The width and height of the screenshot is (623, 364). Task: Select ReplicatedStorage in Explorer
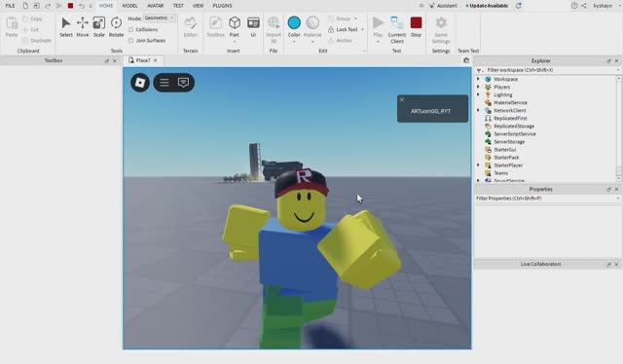(x=514, y=126)
